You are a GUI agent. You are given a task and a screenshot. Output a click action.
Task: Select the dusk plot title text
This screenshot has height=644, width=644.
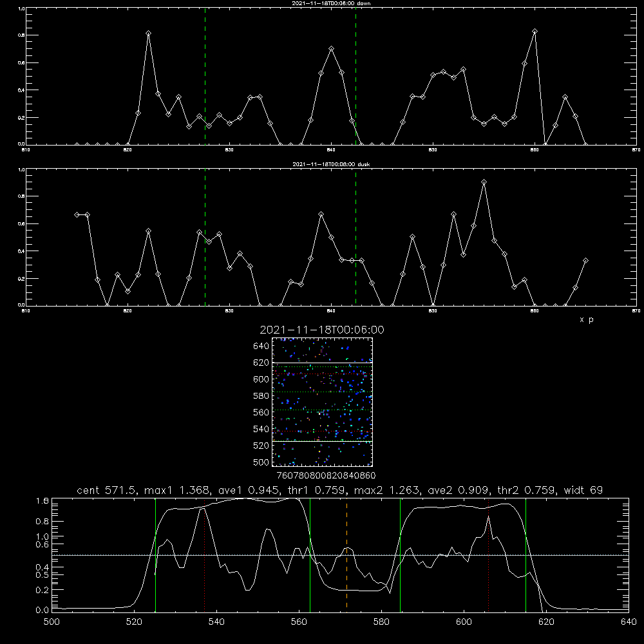pos(331,164)
